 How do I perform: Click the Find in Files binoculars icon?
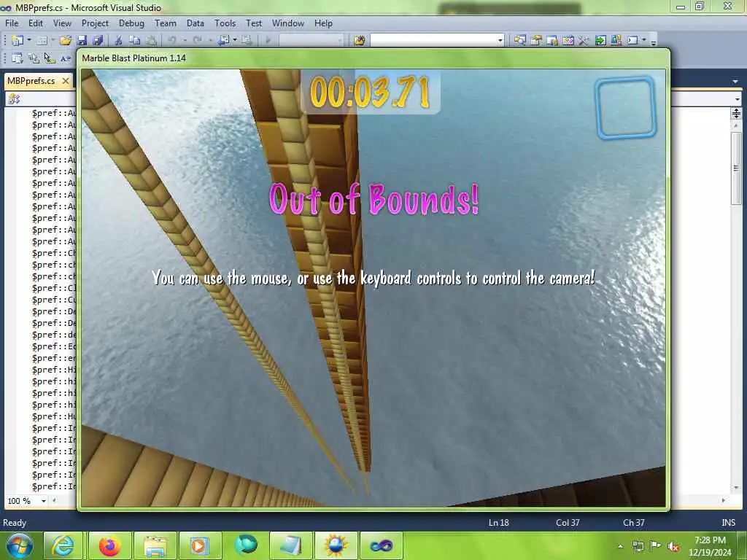coord(360,41)
